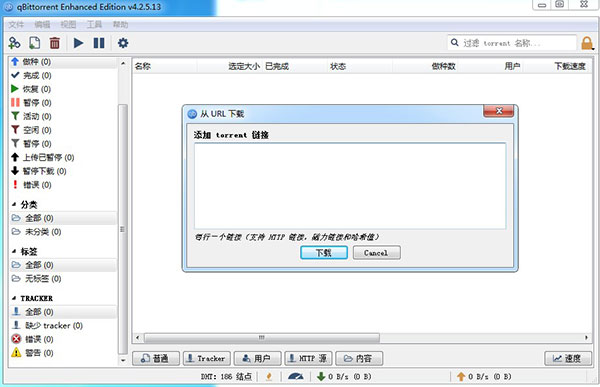600x387 pixels.
Task: Select the 警告 (0) tracker item
Action: pyautogui.click(x=63, y=353)
